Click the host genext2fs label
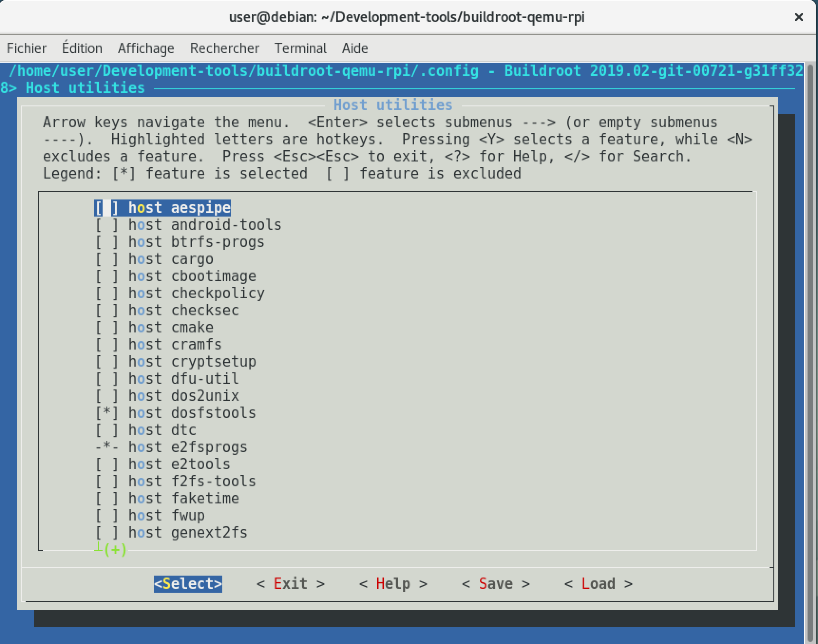 [188, 532]
